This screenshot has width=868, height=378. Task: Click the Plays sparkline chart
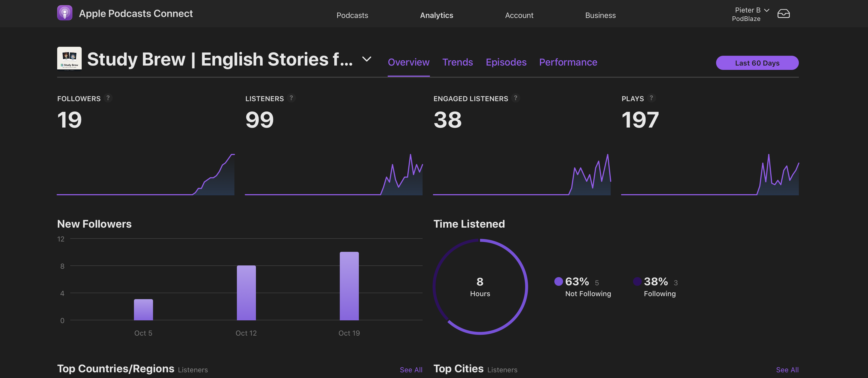pyautogui.click(x=710, y=174)
